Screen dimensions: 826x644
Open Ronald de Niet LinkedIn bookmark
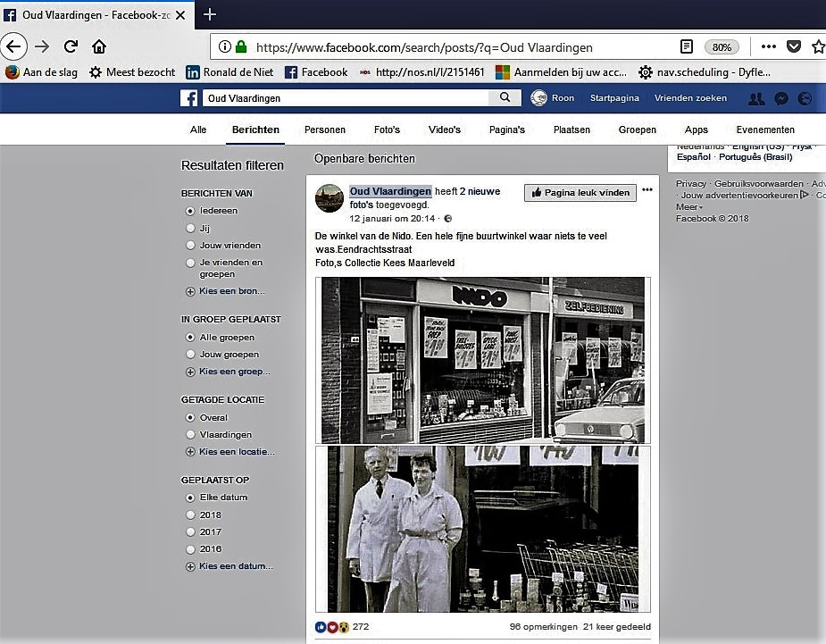coord(229,72)
